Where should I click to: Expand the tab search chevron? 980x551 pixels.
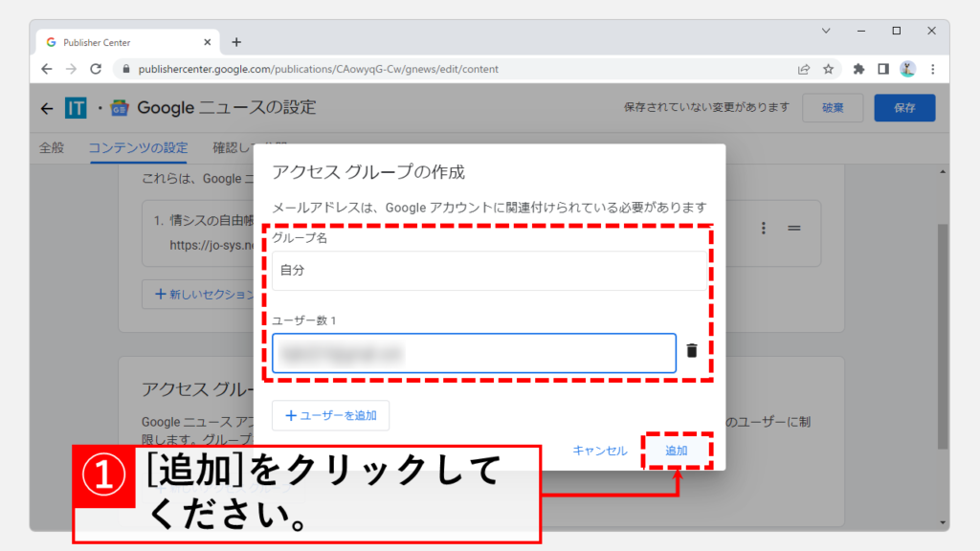coord(826,31)
